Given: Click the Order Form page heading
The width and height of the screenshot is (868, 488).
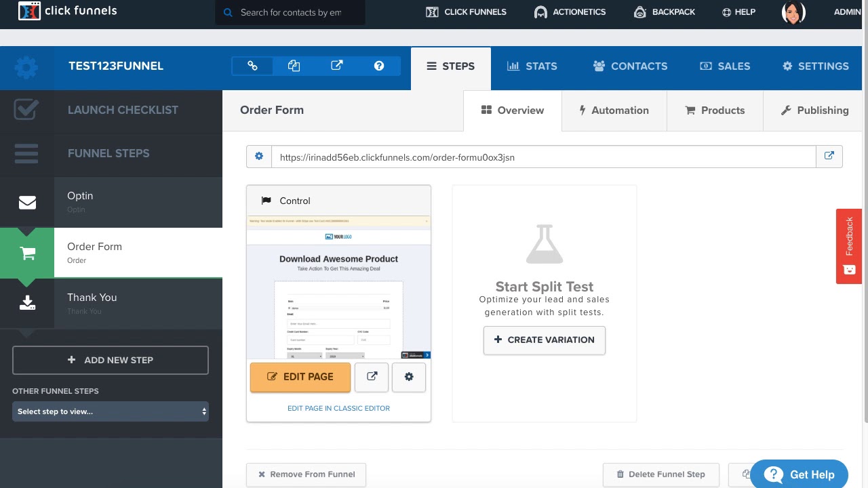Looking at the screenshot, I should click(x=272, y=110).
